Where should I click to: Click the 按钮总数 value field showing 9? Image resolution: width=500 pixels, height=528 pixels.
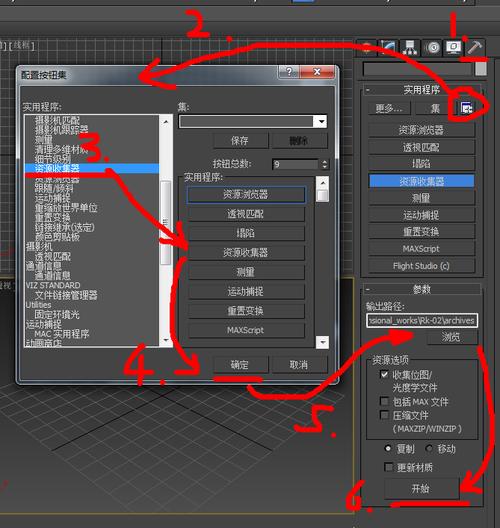click(x=295, y=164)
